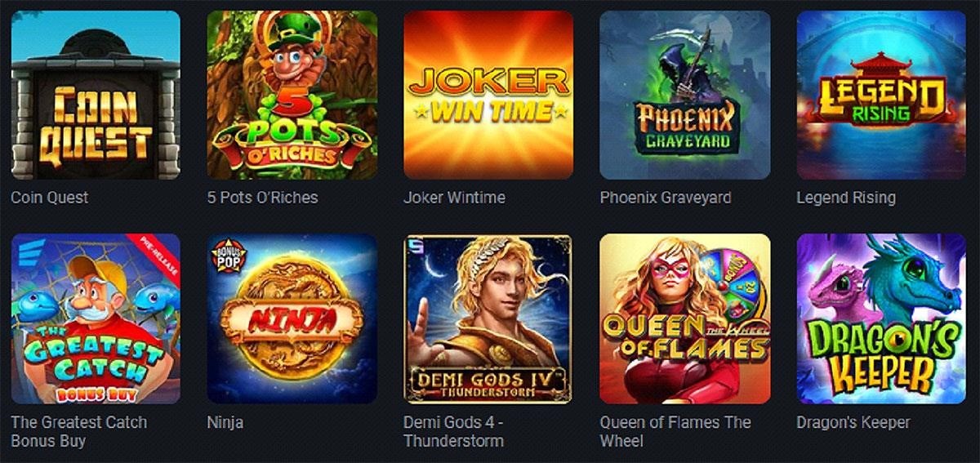
Task: Launch 5 Pots O'Riches game tile
Action: pos(292,95)
